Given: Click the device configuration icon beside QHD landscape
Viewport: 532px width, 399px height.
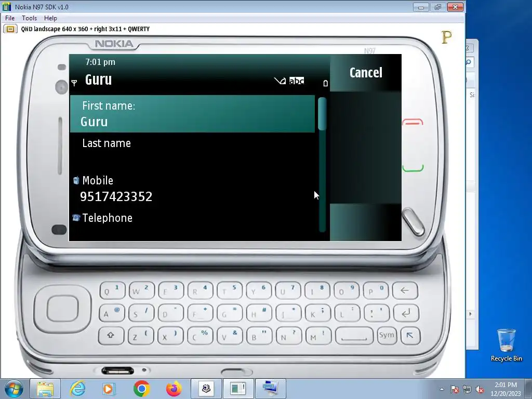Looking at the screenshot, I should tap(10, 29).
